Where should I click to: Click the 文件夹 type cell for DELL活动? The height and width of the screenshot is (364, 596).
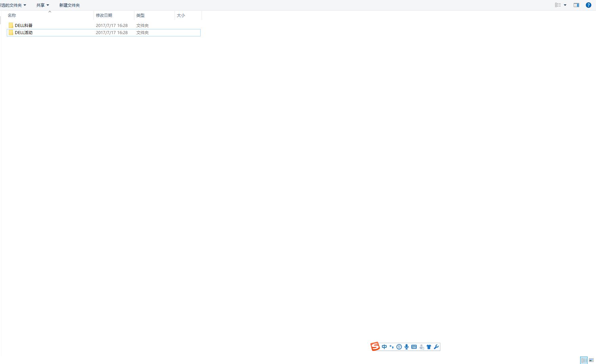(x=142, y=32)
